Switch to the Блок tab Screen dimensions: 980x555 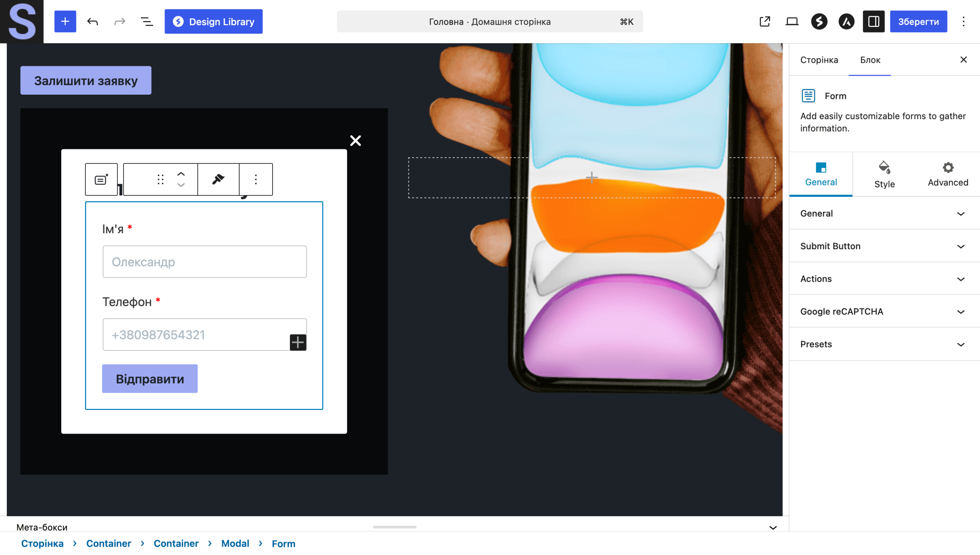click(x=870, y=60)
